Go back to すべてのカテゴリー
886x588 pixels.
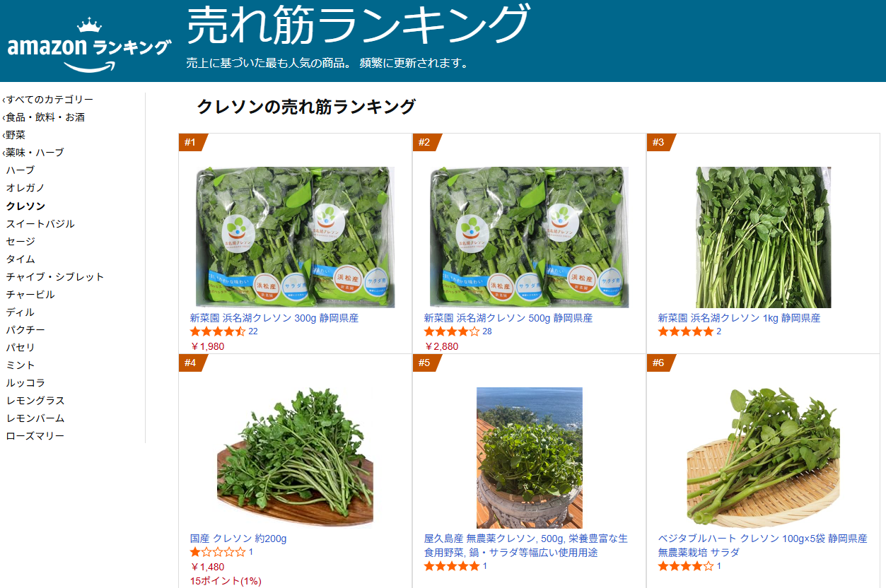[x=49, y=100]
